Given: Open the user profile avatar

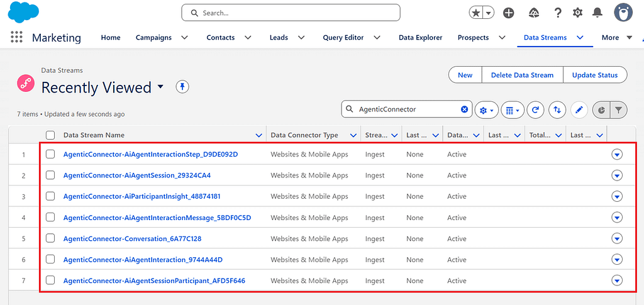Looking at the screenshot, I should point(623,13).
